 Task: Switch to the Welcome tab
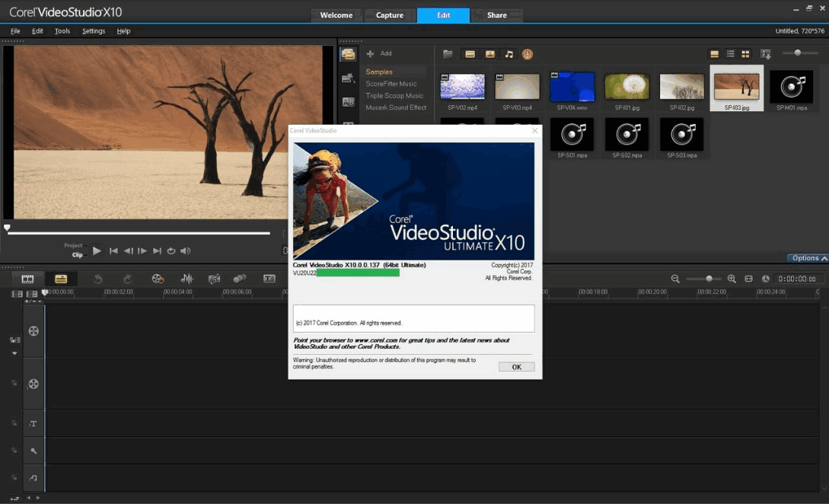(x=336, y=14)
